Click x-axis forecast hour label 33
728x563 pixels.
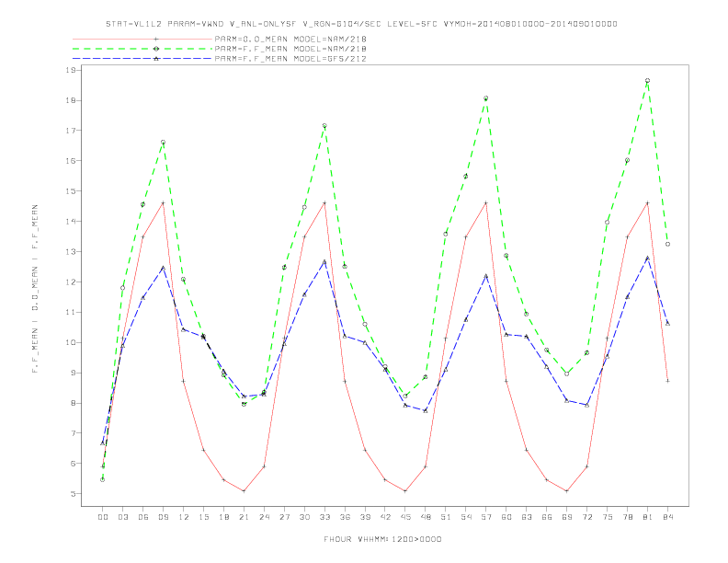tap(324, 517)
